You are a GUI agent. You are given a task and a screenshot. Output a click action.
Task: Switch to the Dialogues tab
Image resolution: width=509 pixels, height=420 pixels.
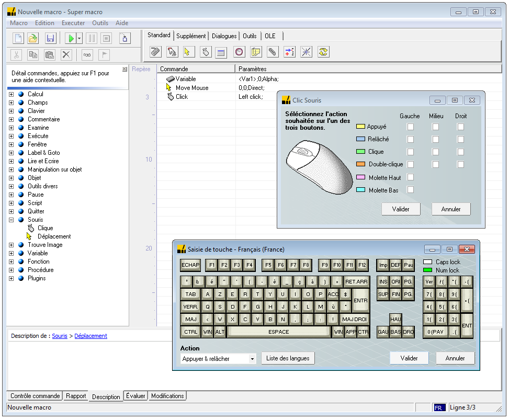224,36
